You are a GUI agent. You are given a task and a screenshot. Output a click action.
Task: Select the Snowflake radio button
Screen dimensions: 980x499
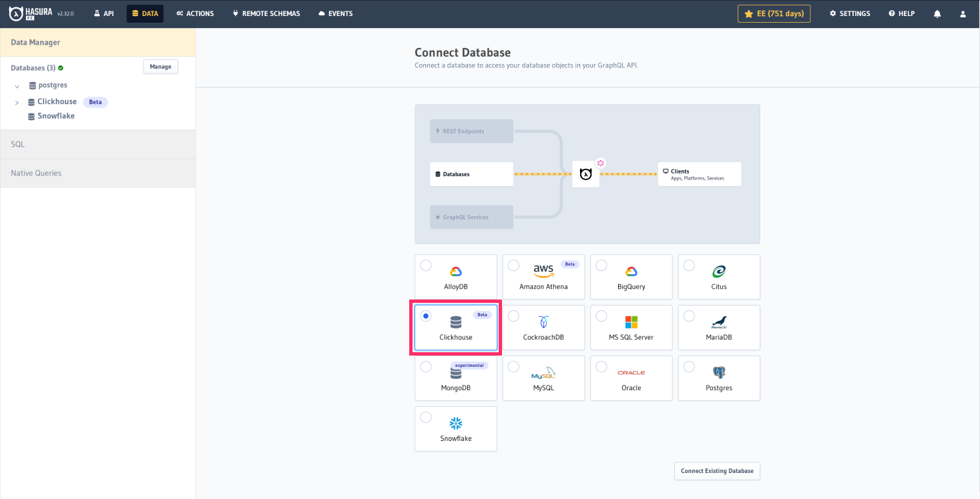point(426,418)
